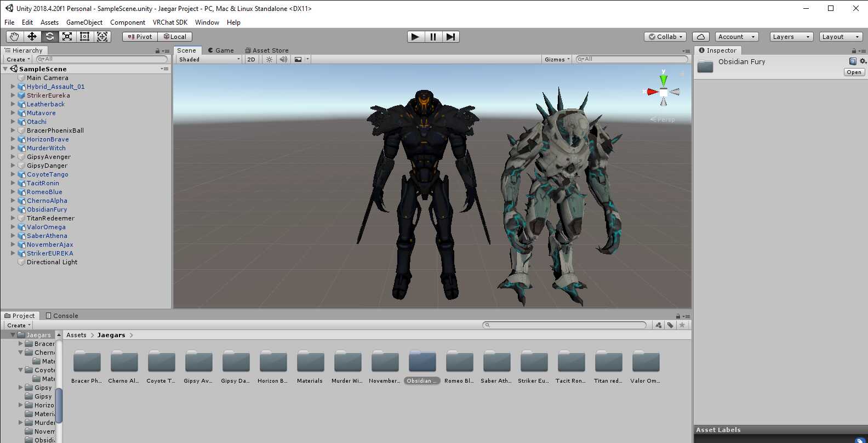Toggle 2D view mode in Scene
This screenshot has height=443, width=868.
(251, 59)
